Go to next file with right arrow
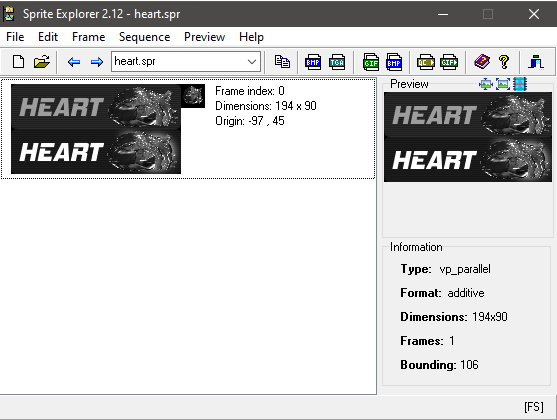 97,62
